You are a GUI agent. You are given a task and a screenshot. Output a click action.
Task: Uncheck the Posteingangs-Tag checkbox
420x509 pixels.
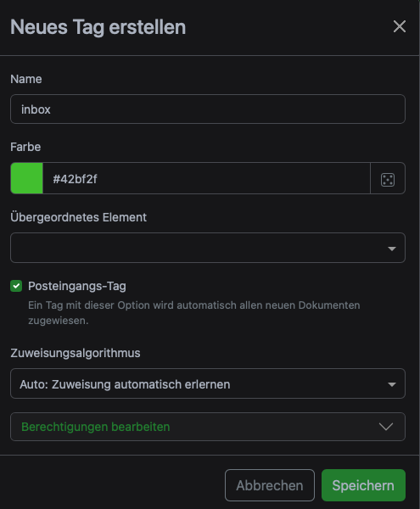(16, 286)
